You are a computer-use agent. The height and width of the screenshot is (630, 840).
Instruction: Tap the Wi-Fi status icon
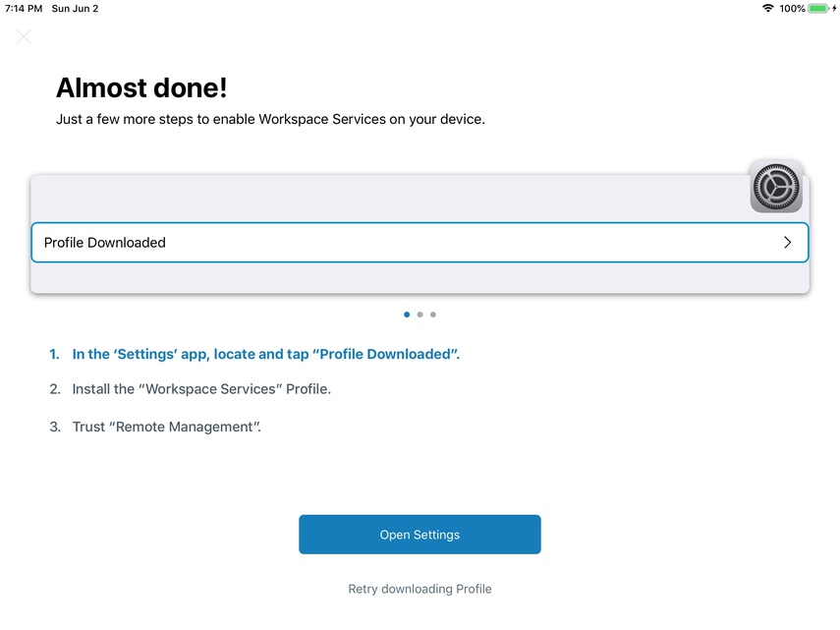tap(767, 9)
